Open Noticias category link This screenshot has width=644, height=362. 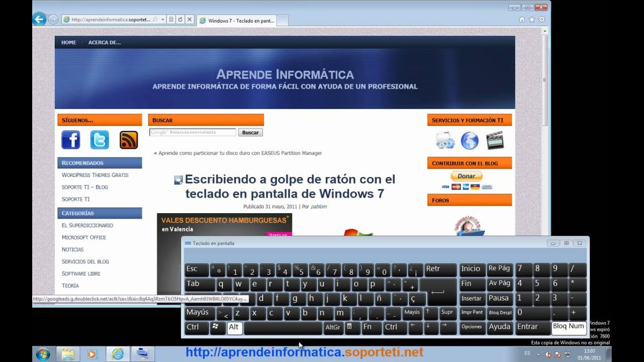[x=72, y=249]
